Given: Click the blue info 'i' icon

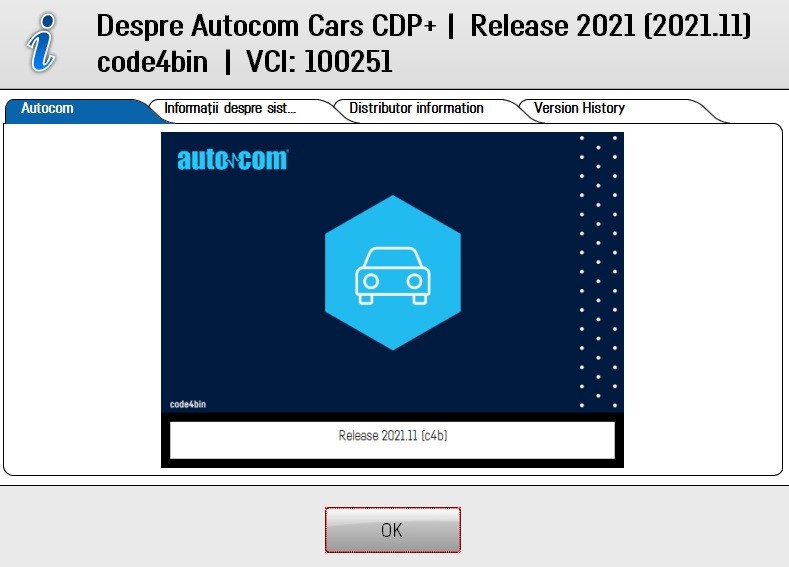Looking at the screenshot, I should (x=43, y=42).
